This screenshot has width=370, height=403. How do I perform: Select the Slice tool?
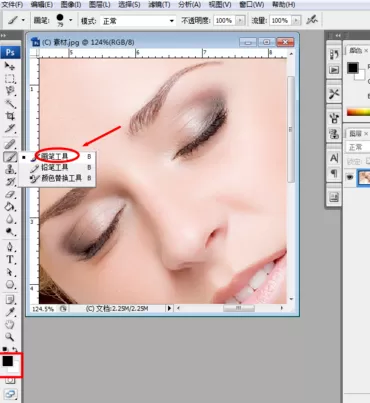(10, 128)
